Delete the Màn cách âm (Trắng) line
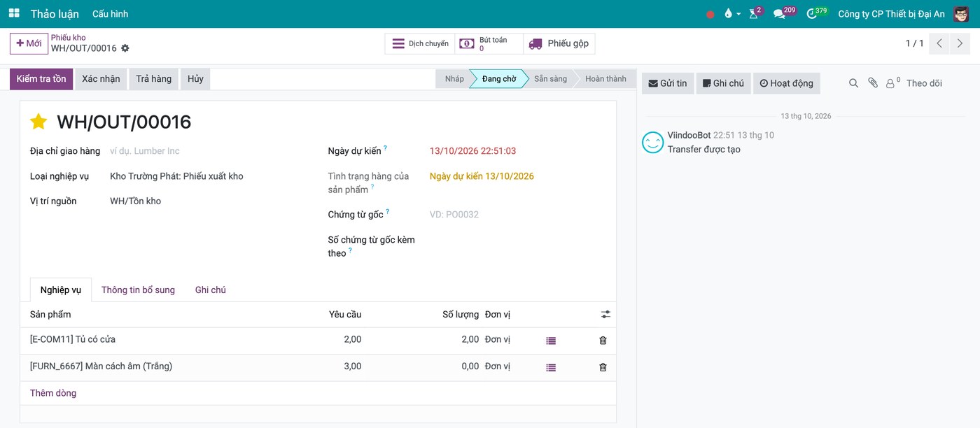Image resolution: width=980 pixels, height=428 pixels. [x=603, y=367]
